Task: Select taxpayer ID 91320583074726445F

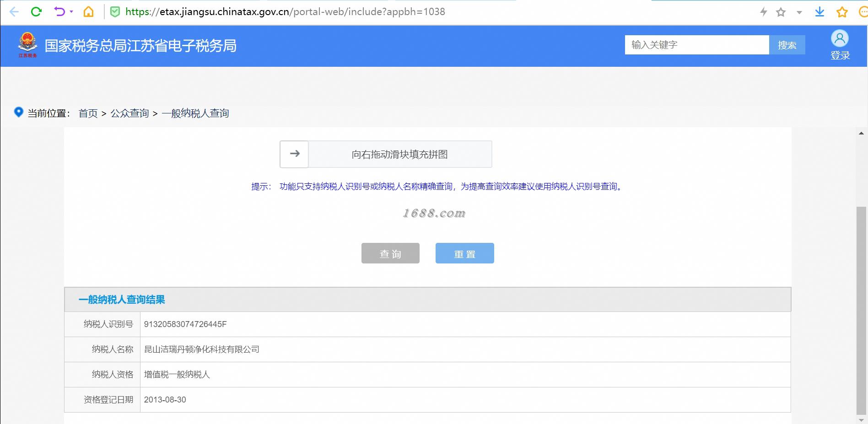Action: (x=185, y=324)
